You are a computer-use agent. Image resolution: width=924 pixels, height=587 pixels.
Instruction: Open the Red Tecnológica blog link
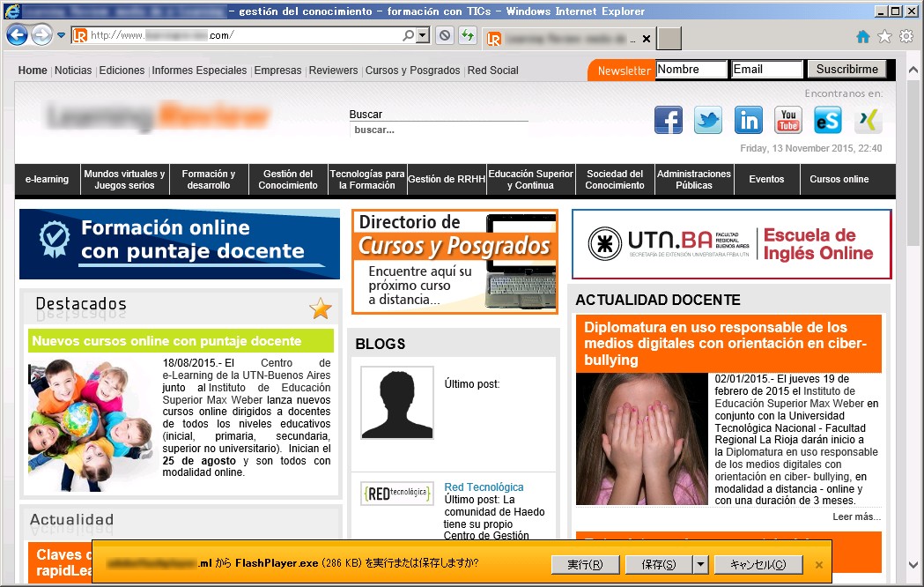point(484,487)
